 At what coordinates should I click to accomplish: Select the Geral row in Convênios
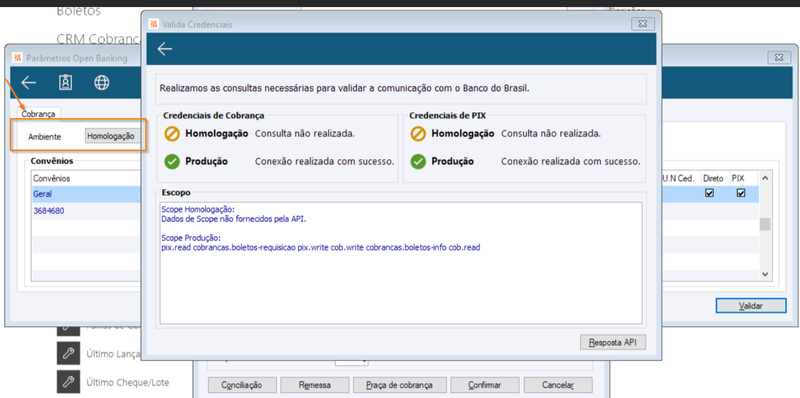coord(86,194)
